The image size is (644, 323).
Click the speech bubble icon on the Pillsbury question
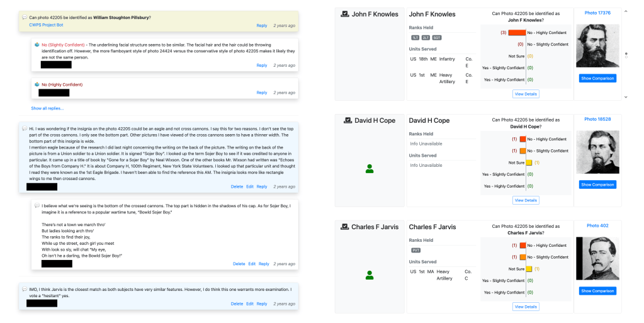click(x=24, y=17)
